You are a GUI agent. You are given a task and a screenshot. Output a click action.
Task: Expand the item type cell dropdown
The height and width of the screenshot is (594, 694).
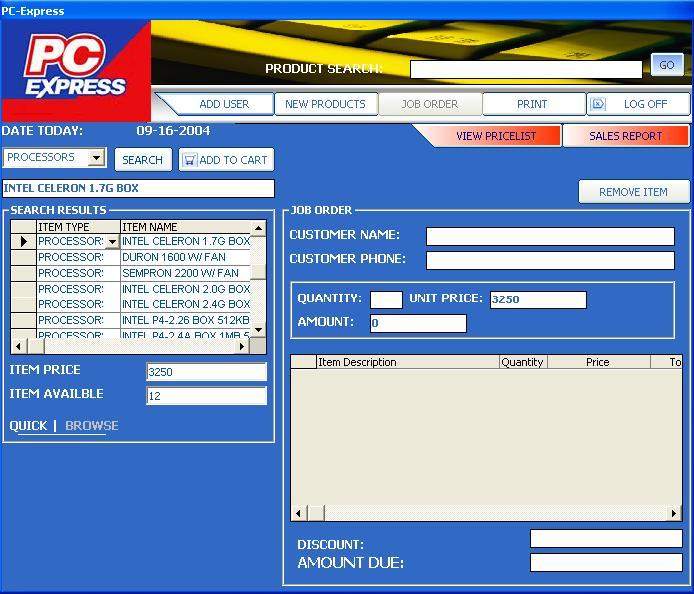pos(112,242)
